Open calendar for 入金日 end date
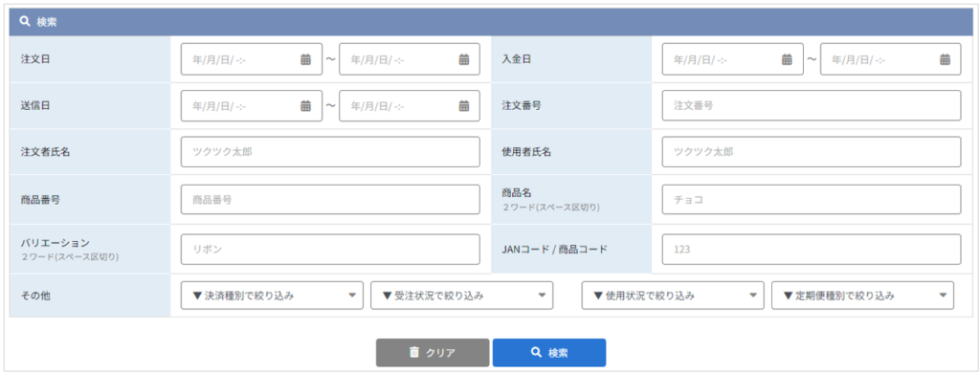 [x=945, y=59]
